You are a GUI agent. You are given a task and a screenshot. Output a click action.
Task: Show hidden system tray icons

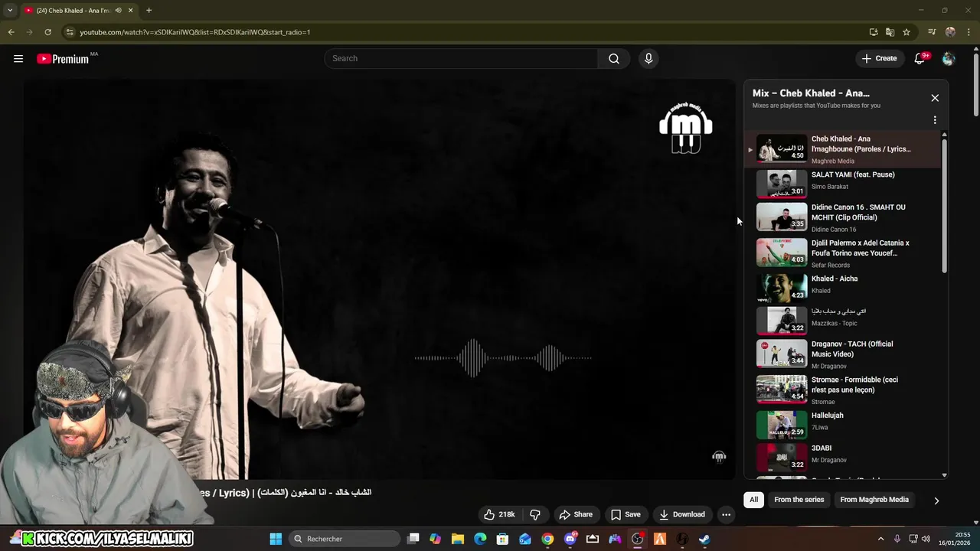click(880, 539)
